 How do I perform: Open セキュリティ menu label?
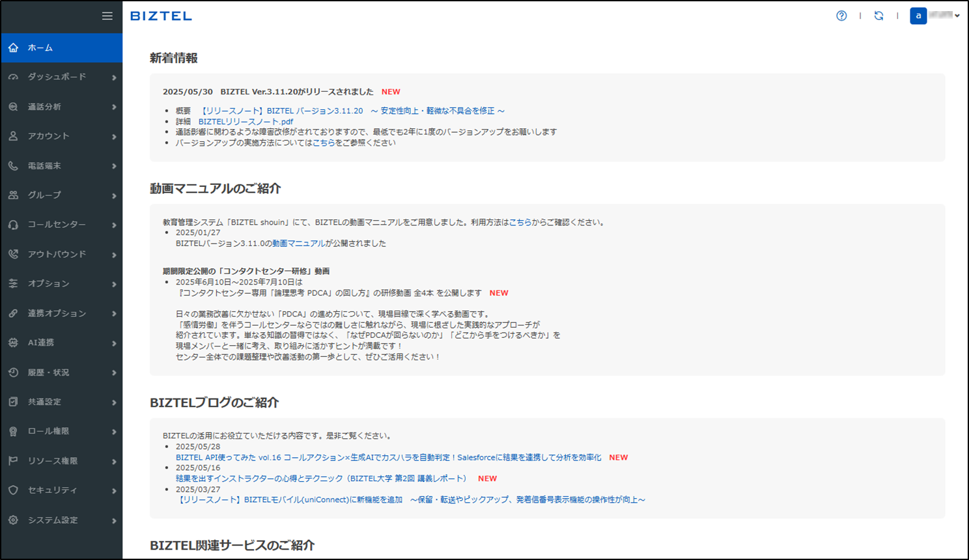click(52, 490)
